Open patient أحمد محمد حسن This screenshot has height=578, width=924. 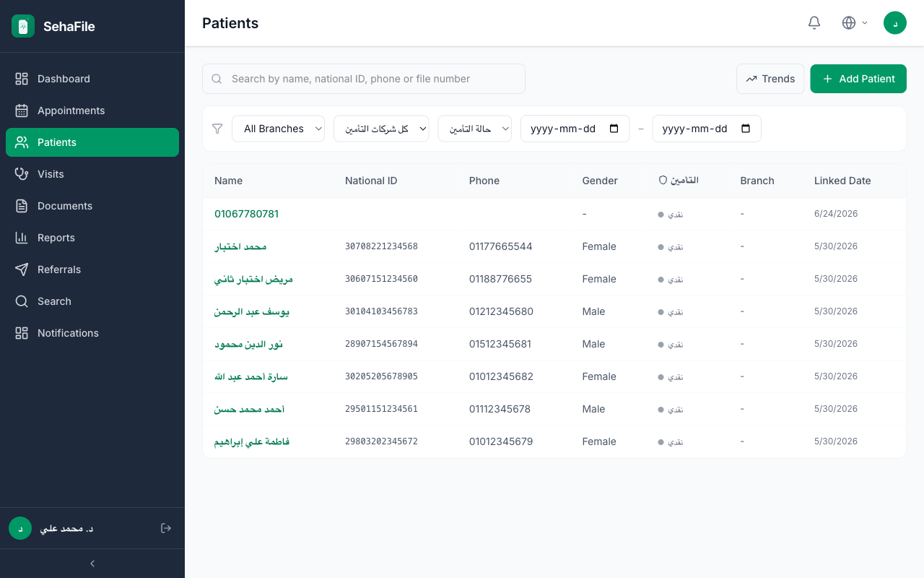click(249, 409)
